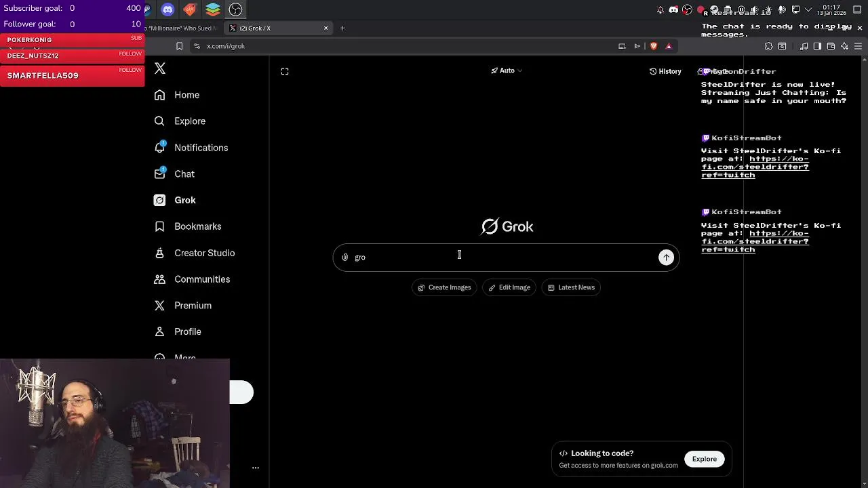This screenshot has width=868, height=488.
Task: Open the Auto model dropdown
Action: (507, 70)
